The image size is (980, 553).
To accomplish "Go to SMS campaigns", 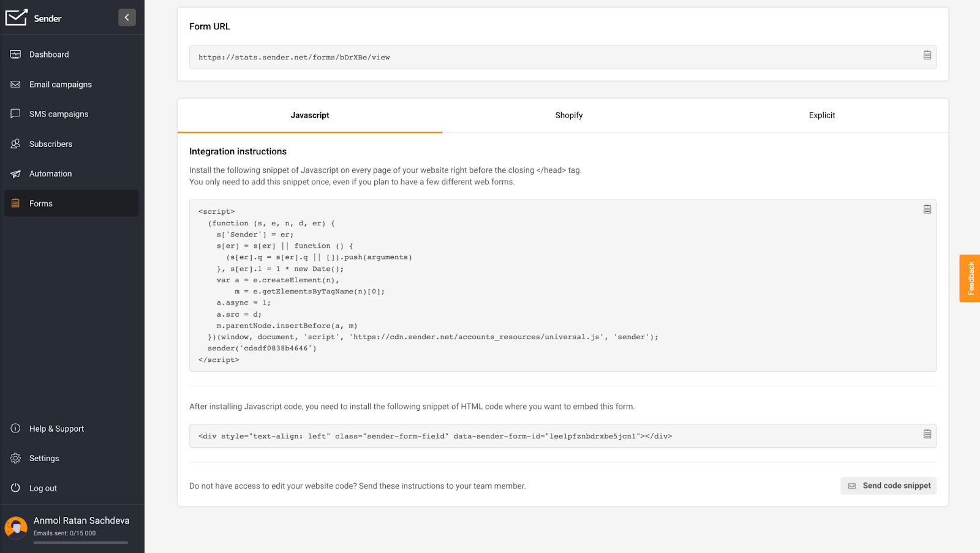I will pos(58,114).
